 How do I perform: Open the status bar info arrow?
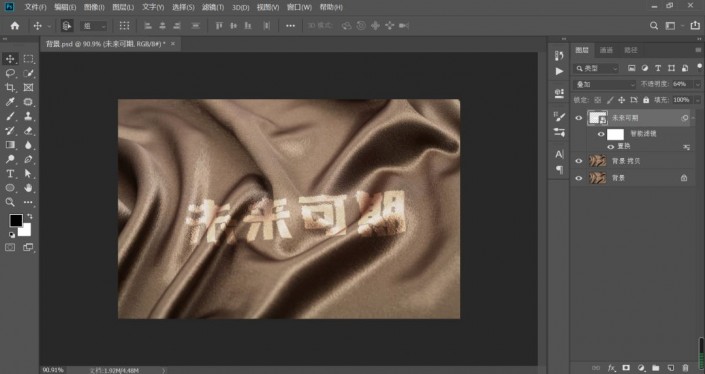click(164, 370)
